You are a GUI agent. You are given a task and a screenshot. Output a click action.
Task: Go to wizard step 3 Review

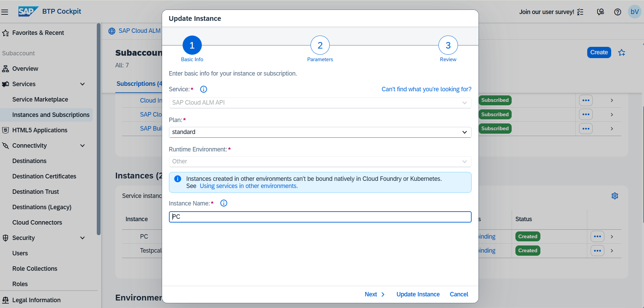448,45
